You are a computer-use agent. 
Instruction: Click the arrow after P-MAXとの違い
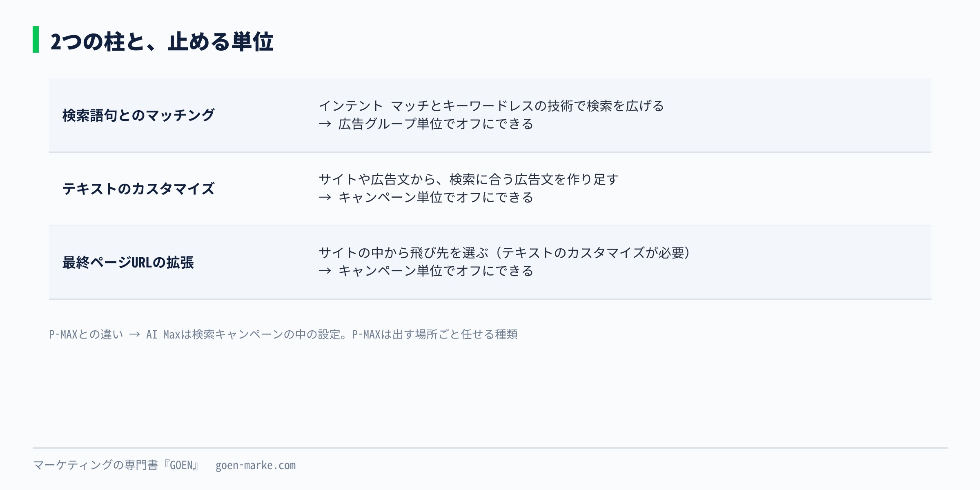pos(135,334)
